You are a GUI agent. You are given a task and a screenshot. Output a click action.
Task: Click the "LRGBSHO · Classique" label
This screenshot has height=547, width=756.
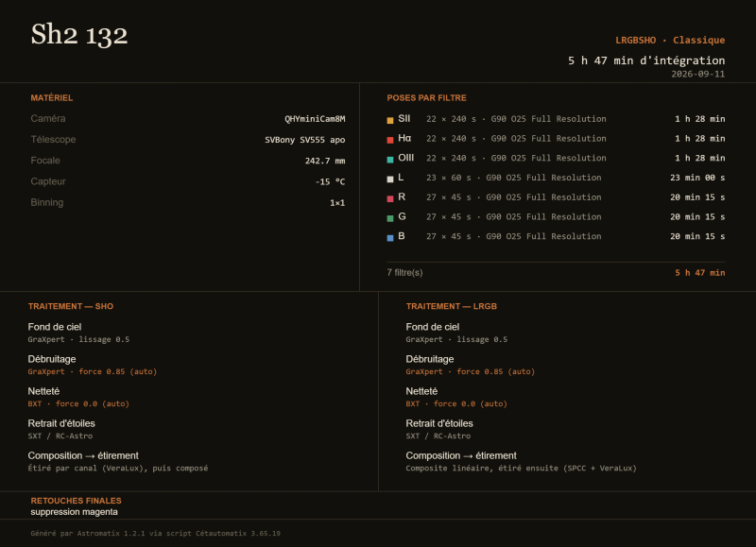point(670,40)
